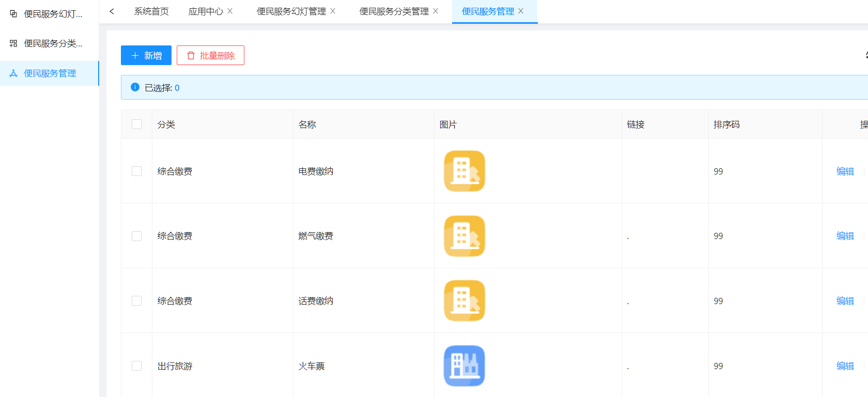Click the 新增 button
The width and height of the screenshot is (868, 397).
[146, 55]
